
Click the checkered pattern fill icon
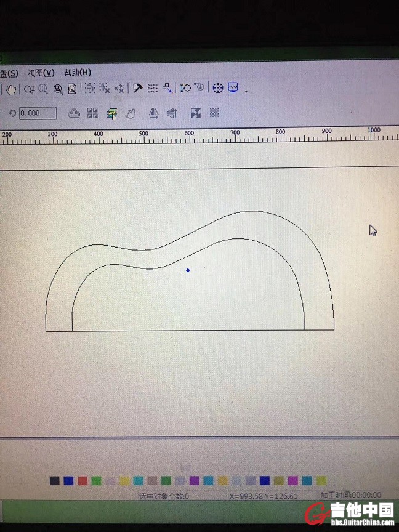point(214,113)
